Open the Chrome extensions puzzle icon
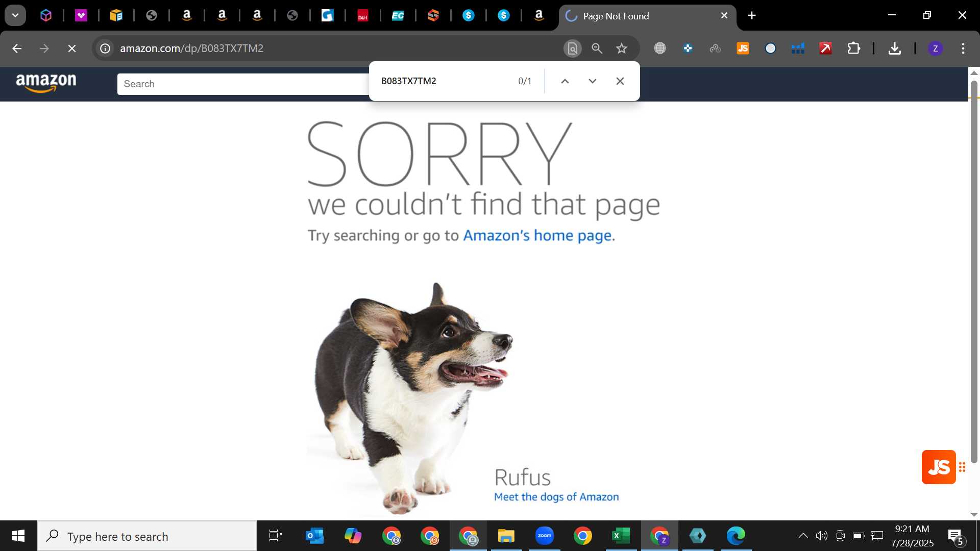This screenshot has height=551, width=980. tap(853, 48)
